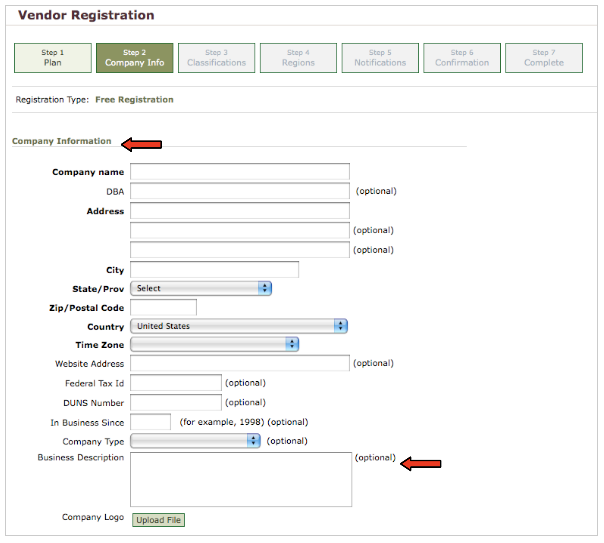Expand the State/Prov dropdown

(x=201, y=288)
